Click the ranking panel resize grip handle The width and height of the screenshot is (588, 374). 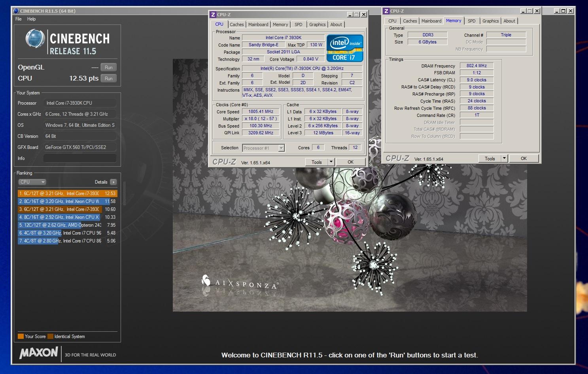125,193
